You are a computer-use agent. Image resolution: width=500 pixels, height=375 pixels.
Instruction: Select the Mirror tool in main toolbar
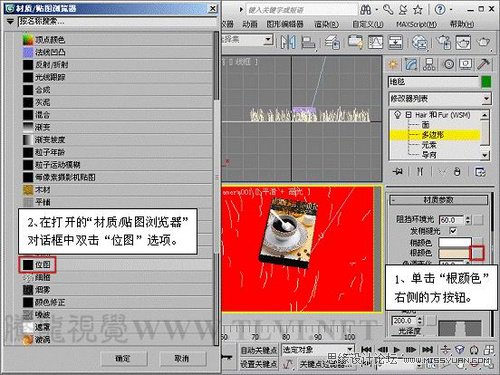tap(288, 42)
